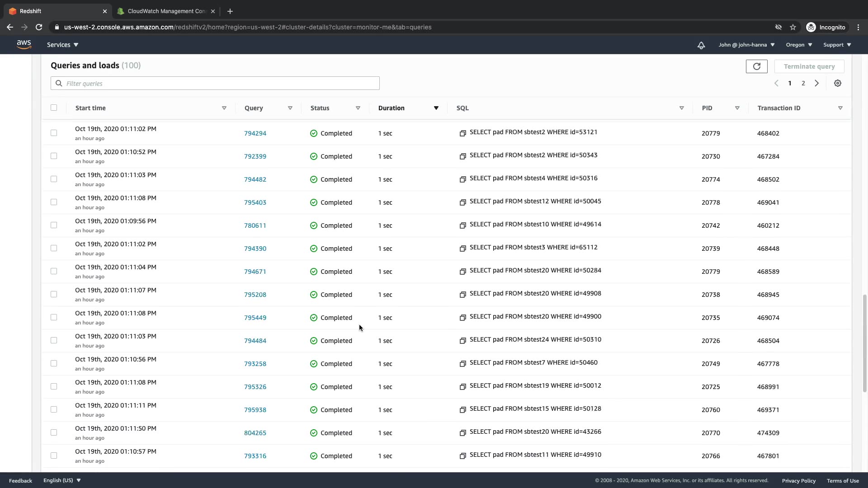The width and height of the screenshot is (868, 488).
Task: Expand the Services dropdown menu
Action: [x=62, y=45]
